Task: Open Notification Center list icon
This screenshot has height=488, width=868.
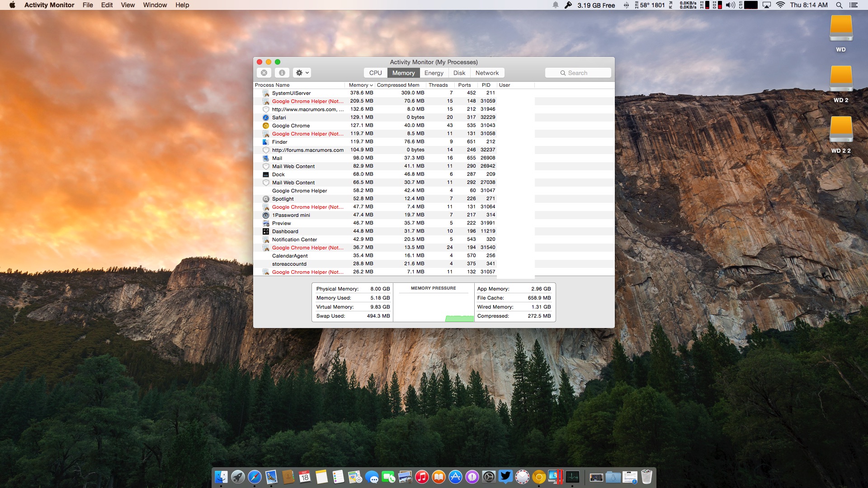Action: point(854,5)
